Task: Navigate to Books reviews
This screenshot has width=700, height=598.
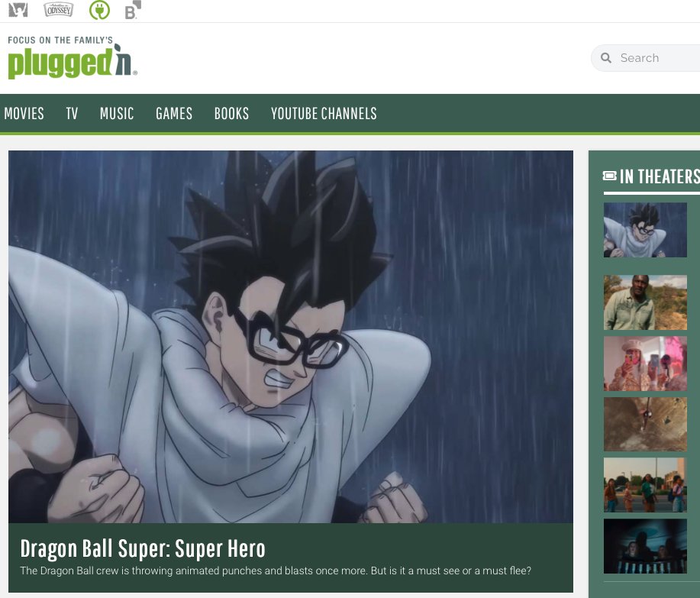Action: pyautogui.click(x=231, y=114)
